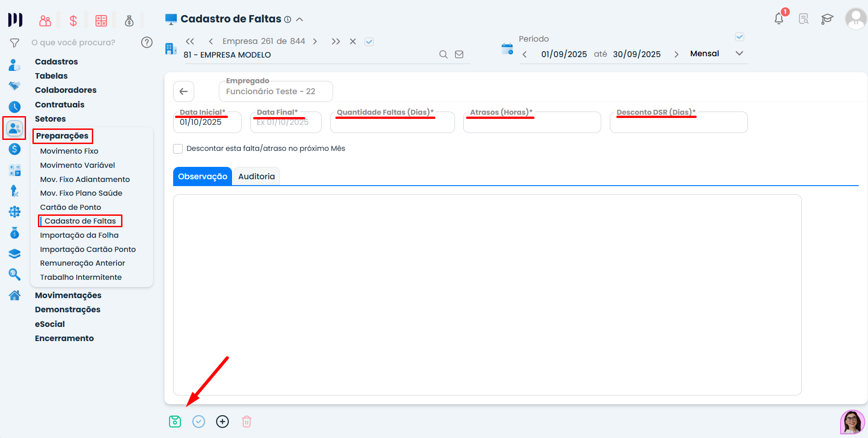The image size is (868, 438).
Task: Click the Observação text area
Action: click(487, 295)
